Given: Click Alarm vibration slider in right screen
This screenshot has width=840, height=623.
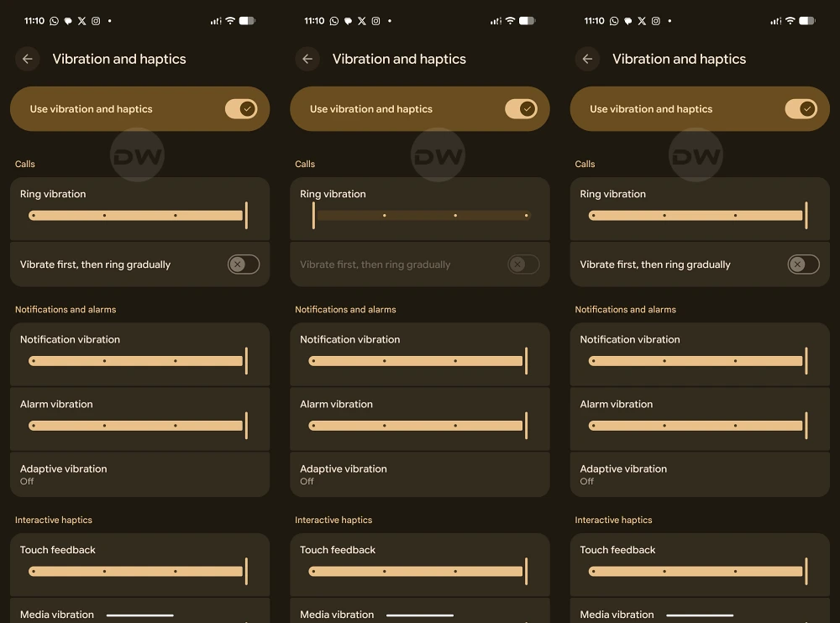Looking at the screenshot, I should pyautogui.click(x=697, y=426).
